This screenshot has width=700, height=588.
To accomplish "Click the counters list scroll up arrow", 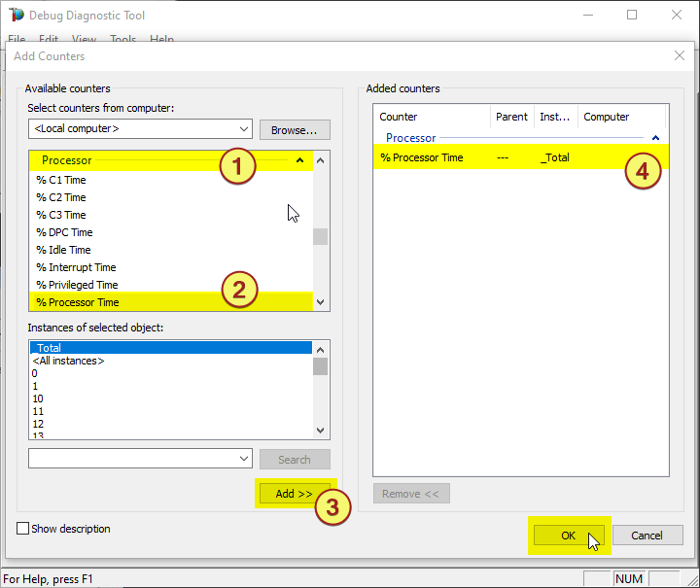I will tap(320, 160).
